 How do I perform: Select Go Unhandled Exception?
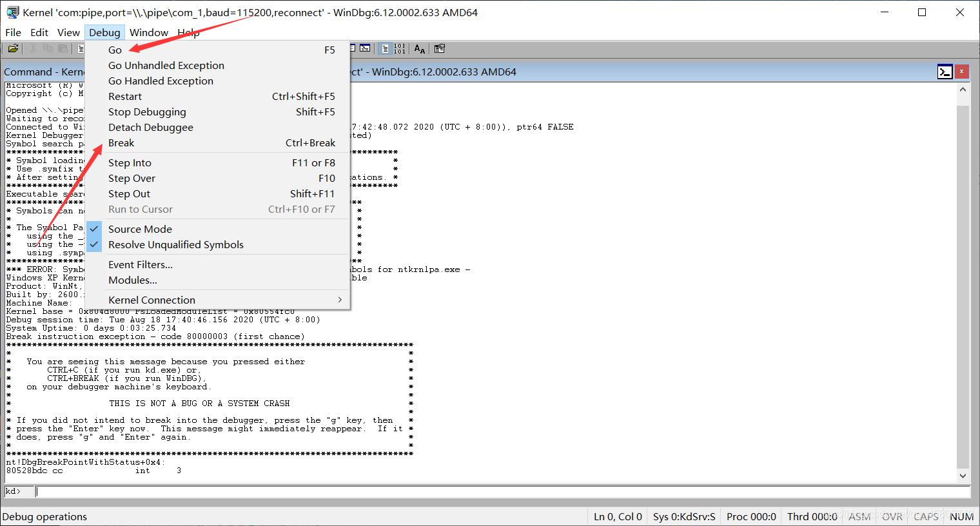[217, 65]
